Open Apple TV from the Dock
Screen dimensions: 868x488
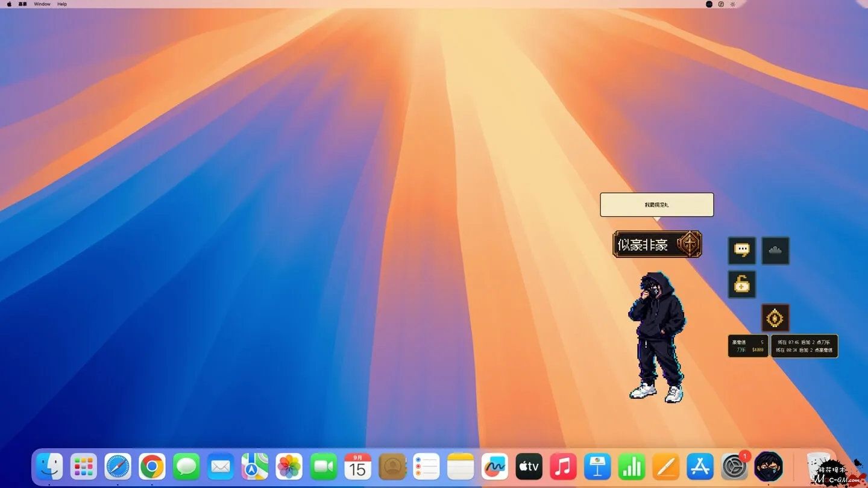(x=529, y=467)
